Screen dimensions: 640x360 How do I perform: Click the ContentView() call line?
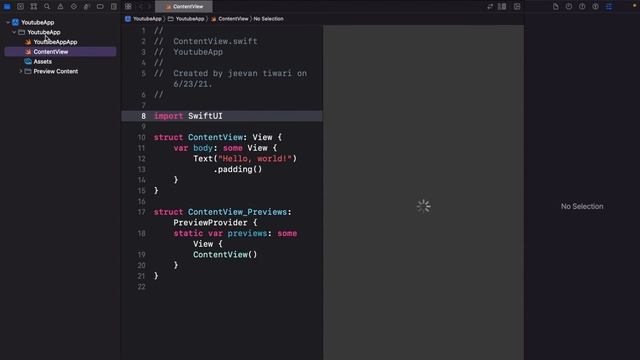225,255
